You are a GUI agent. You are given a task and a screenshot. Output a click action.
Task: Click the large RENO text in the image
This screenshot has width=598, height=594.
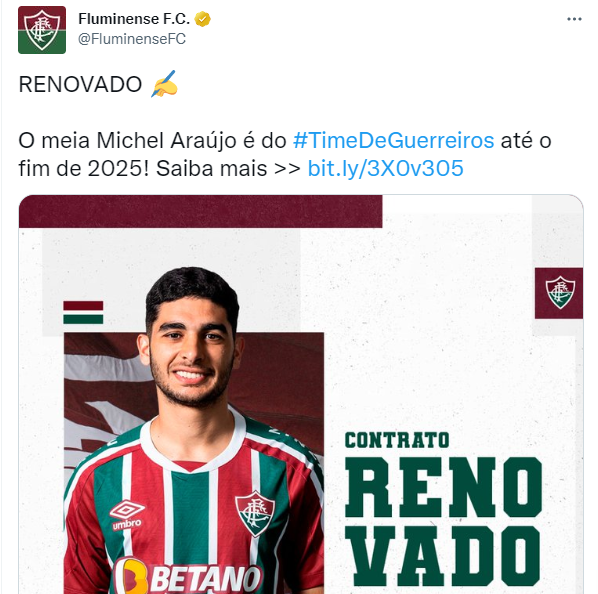[x=443, y=487]
